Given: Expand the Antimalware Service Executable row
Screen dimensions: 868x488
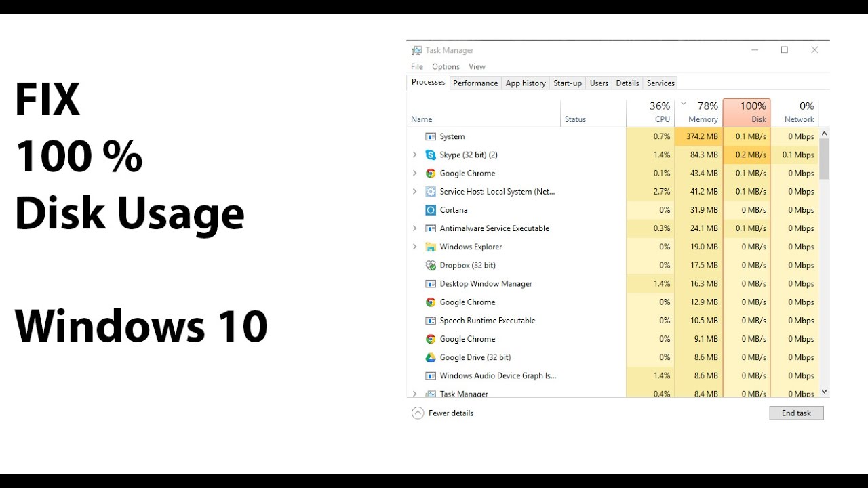Looking at the screenshot, I should (x=415, y=228).
